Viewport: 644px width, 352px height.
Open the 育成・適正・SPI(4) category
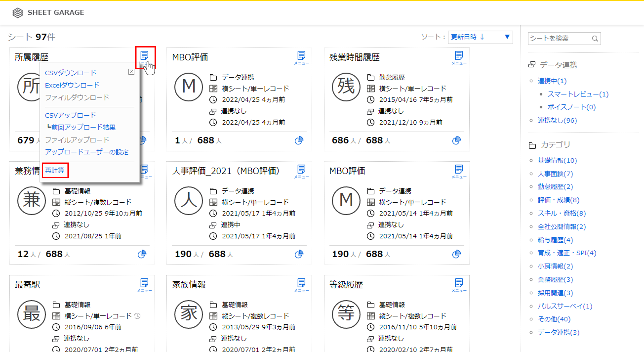[567, 253]
